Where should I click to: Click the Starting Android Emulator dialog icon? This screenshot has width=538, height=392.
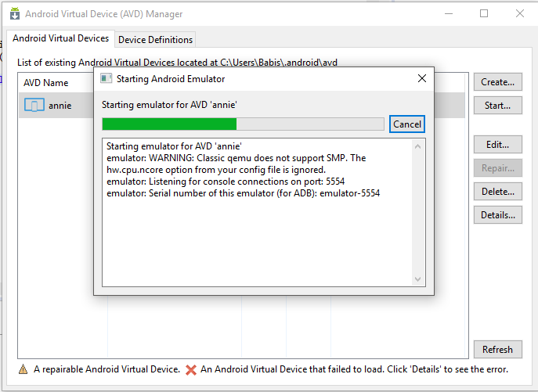click(x=106, y=78)
